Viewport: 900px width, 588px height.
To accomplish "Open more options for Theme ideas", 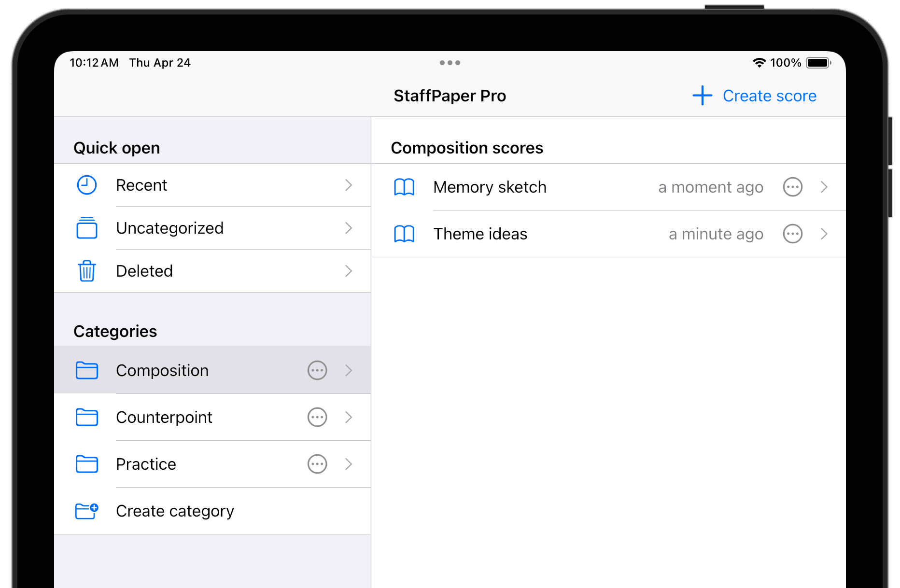I will click(793, 234).
